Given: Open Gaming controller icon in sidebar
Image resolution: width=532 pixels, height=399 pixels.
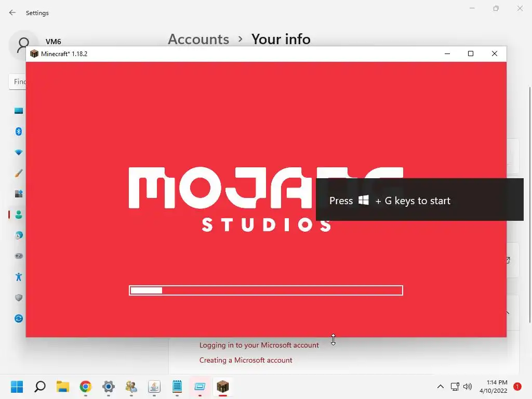Looking at the screenshot, I should (x=19, y=256).
